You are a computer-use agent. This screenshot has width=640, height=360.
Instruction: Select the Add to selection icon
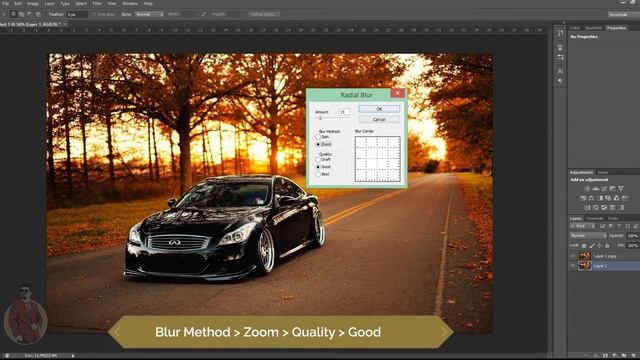[x=22, y=14]
